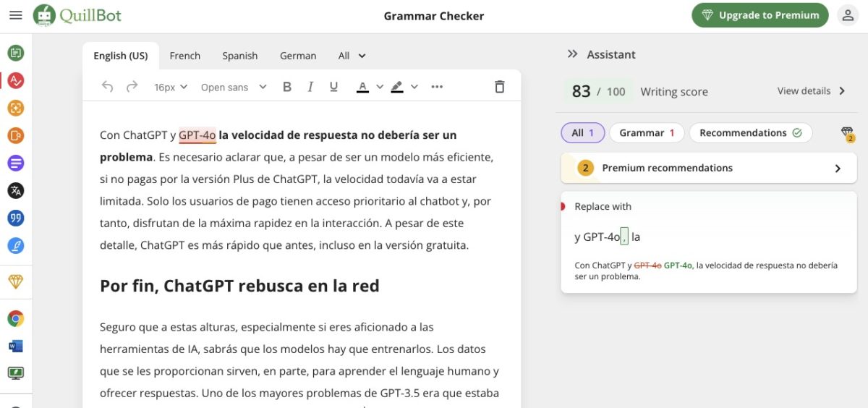
Task: Toggle italic formatting
Action: click(x=310, y=87)
